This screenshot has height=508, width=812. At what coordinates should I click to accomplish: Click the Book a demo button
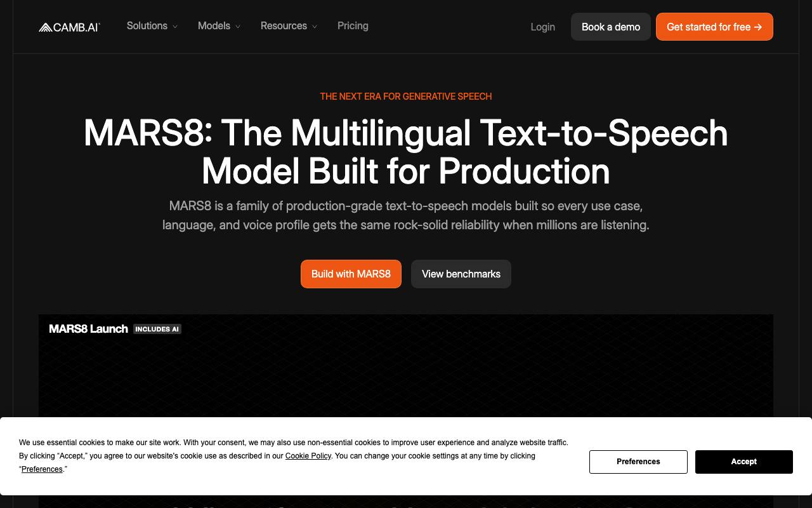point(611,27)
